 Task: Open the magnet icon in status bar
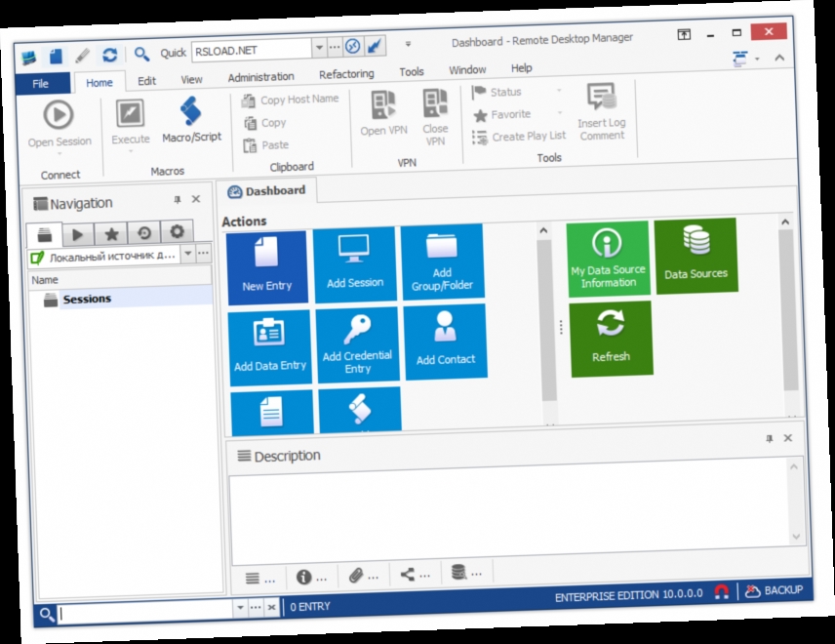[721, 592]
